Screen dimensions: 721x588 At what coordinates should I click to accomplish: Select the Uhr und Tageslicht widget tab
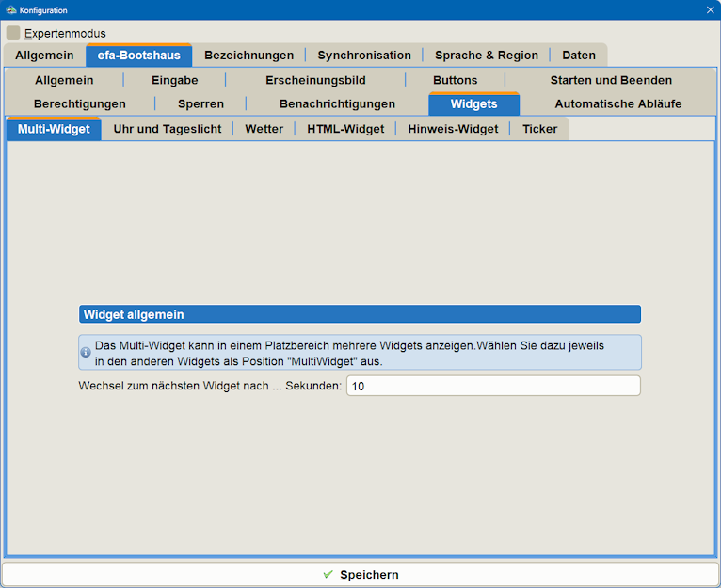point(167,129)
